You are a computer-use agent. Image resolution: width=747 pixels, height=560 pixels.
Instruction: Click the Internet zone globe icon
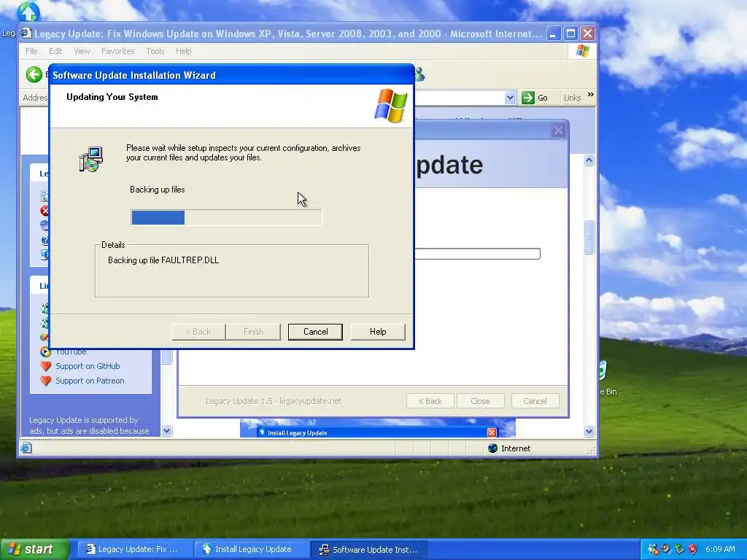click(x=493, y=448)
